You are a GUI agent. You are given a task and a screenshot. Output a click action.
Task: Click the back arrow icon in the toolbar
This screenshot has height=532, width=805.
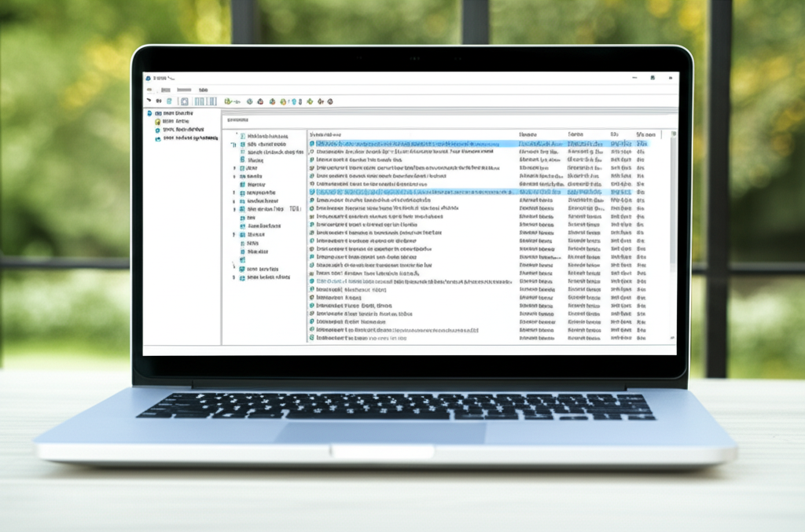point(149,101)
